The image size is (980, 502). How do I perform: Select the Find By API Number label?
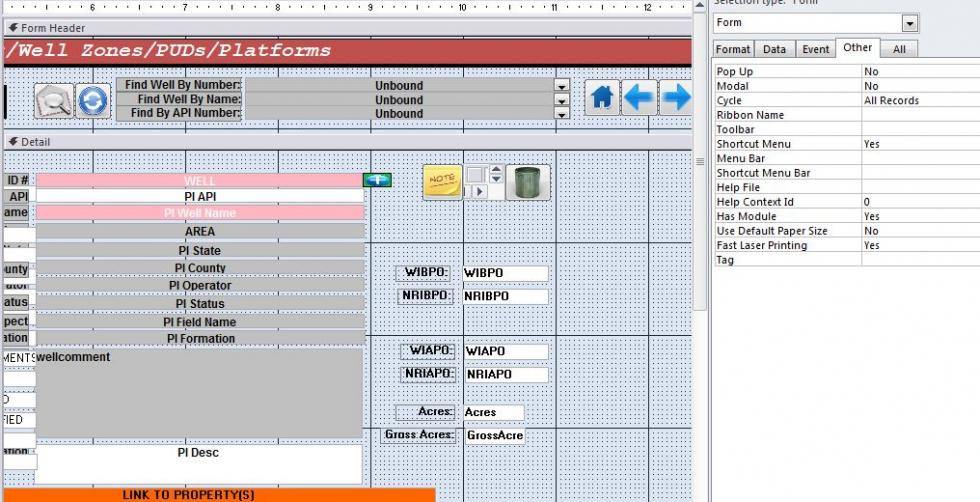[x=179, y=113]
